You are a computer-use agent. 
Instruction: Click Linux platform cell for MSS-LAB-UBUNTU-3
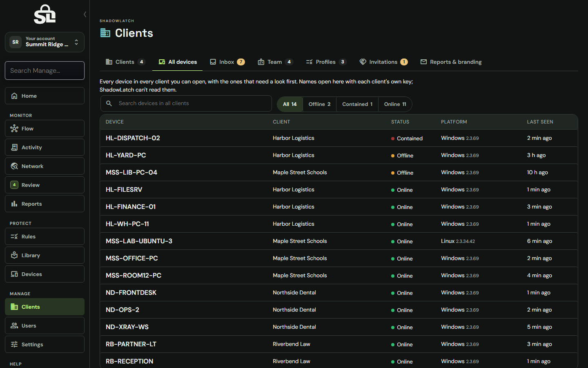(458, 241)
